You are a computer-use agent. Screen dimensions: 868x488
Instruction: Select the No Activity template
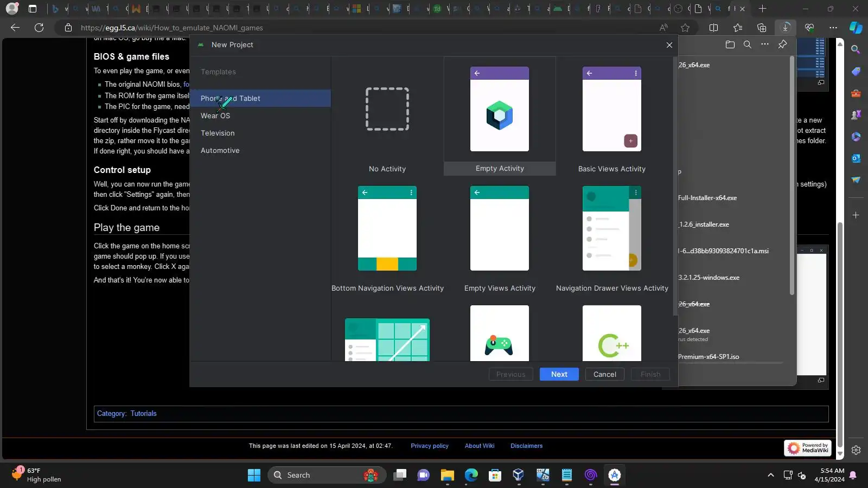(x=387, y=116)
